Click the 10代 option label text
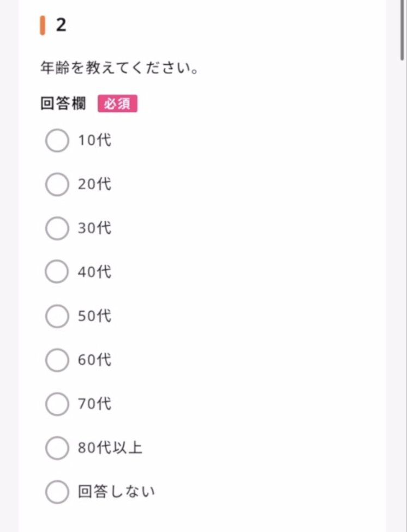This screenshot has width=407, height=532. click(94, 141)
